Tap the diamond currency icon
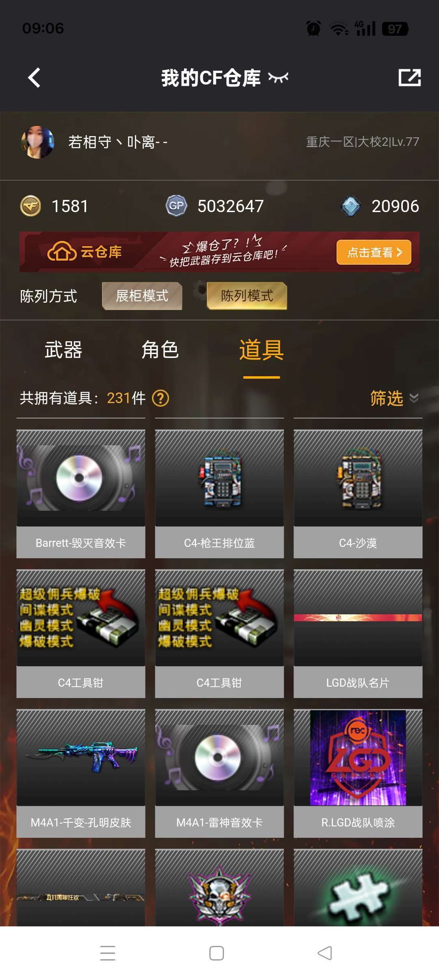Viewport: 439px width, 980px height. pyautogui.click(x=350, y=206)
